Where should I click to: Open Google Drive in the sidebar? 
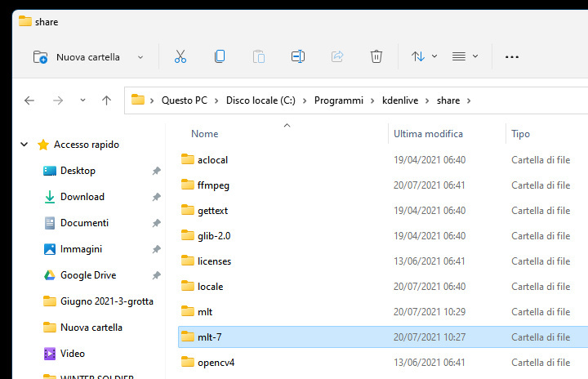point(88,275)
